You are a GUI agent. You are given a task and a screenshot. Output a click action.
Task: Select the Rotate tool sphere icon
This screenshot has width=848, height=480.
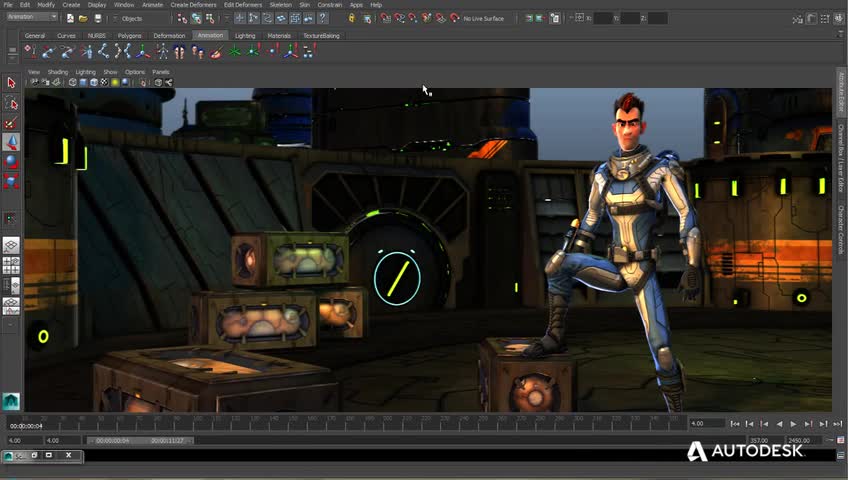[11, 161]
